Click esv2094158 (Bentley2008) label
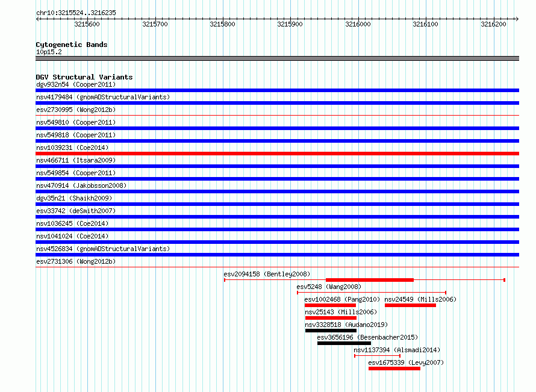The height and width of the screenshot is (392, 536). click(x=267, y=274)
